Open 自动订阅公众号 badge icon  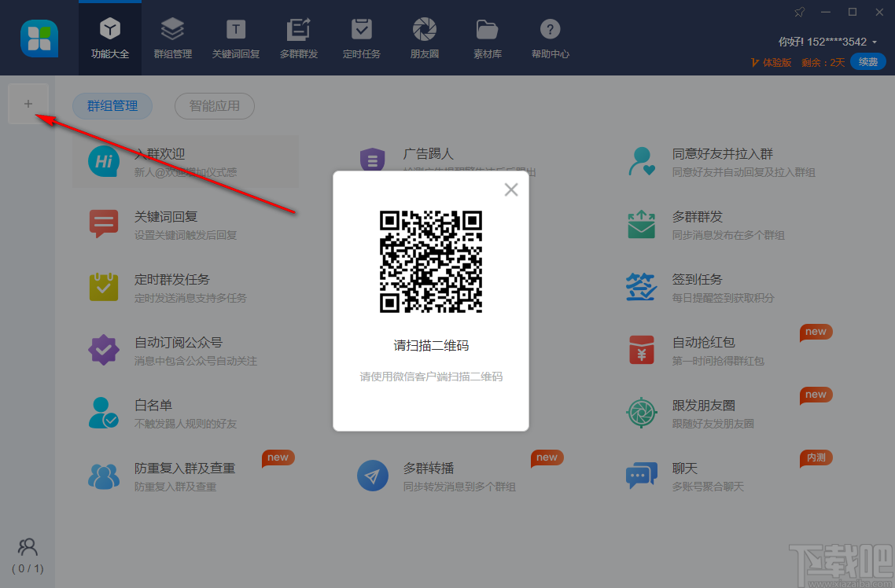tap(104, 350)
